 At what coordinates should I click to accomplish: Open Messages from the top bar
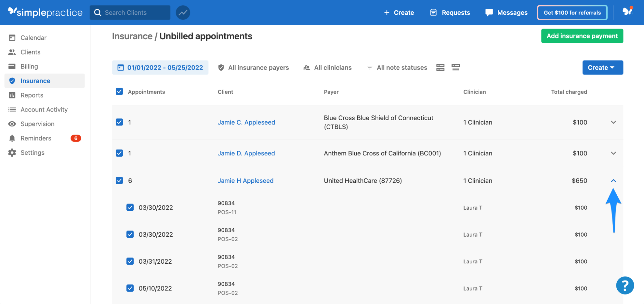pos(506,13)
